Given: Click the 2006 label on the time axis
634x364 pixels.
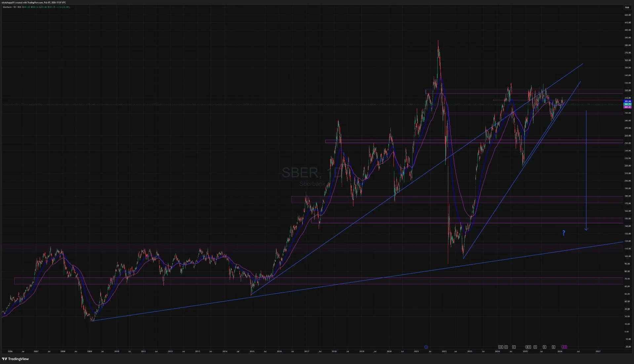Looking at the screenshot, I should pos(10,351).
